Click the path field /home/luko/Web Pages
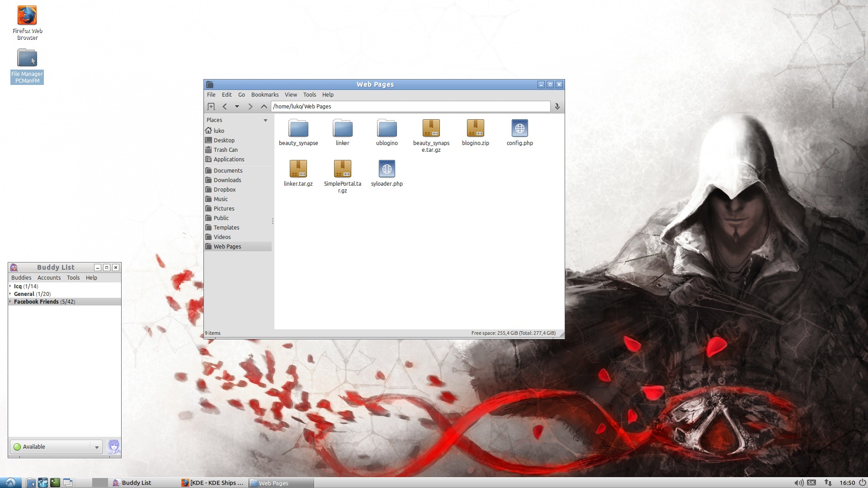Viewport: 868px width, 488px height. coord(410,107)
